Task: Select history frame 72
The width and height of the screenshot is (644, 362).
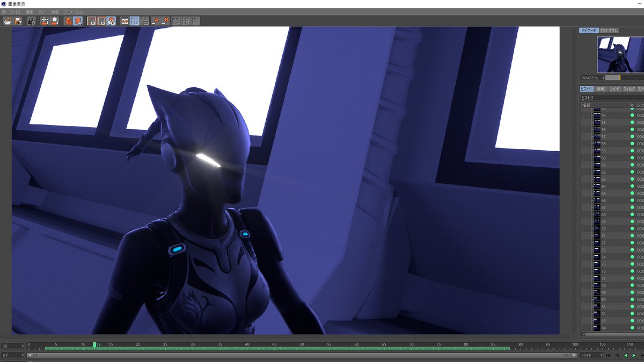Action: pos(604,243)
